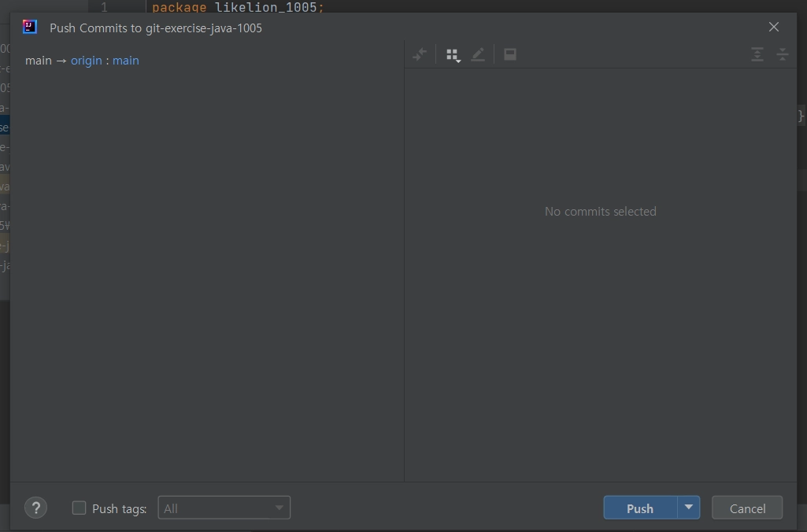The image size is (807, 532).
Task: Click the 'No commits selected' text
Action: 600,212
